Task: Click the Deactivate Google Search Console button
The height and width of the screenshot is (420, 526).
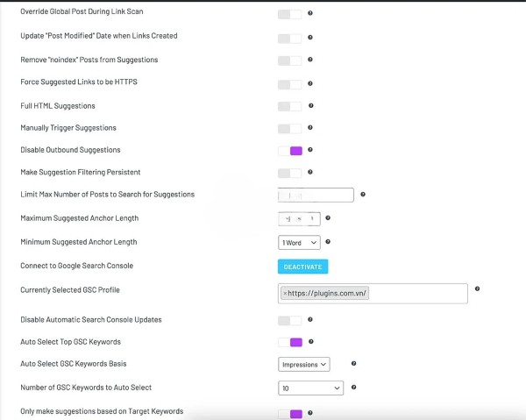Action: click(302, 267)
